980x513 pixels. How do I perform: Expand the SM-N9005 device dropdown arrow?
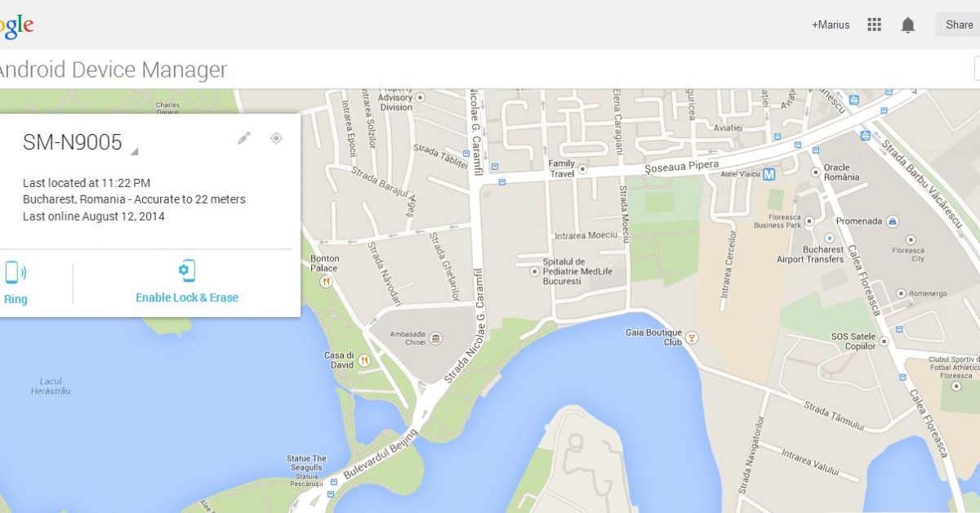[135, 151]
